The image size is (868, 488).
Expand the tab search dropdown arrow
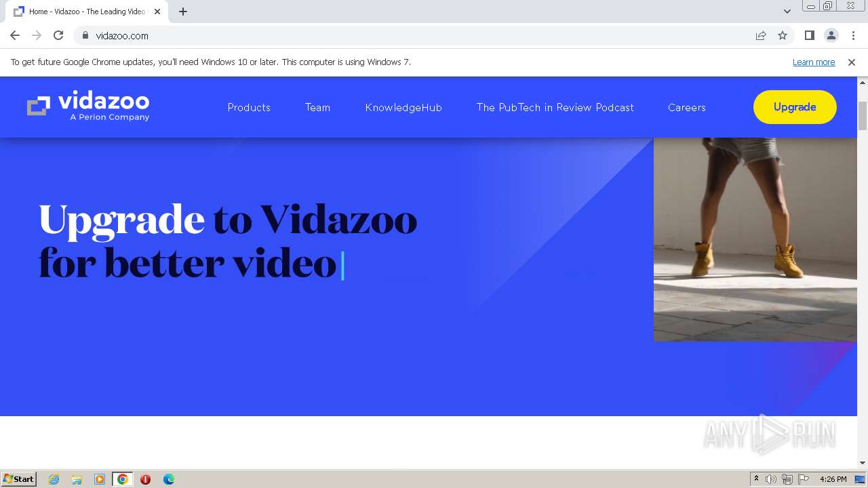[787, 12]
